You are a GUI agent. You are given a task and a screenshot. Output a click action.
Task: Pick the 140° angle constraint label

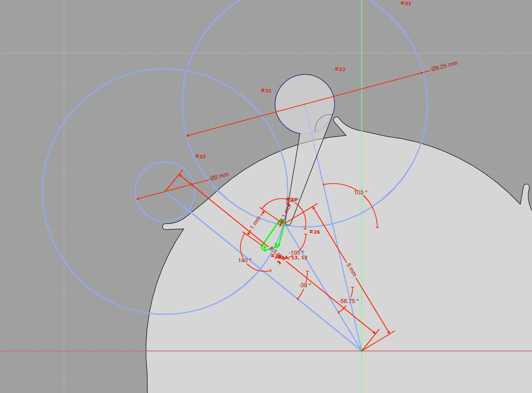[x=245, y=260]
